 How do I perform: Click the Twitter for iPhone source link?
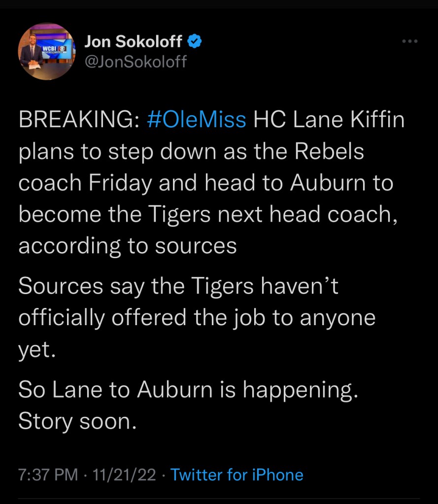tap(236, 474)
